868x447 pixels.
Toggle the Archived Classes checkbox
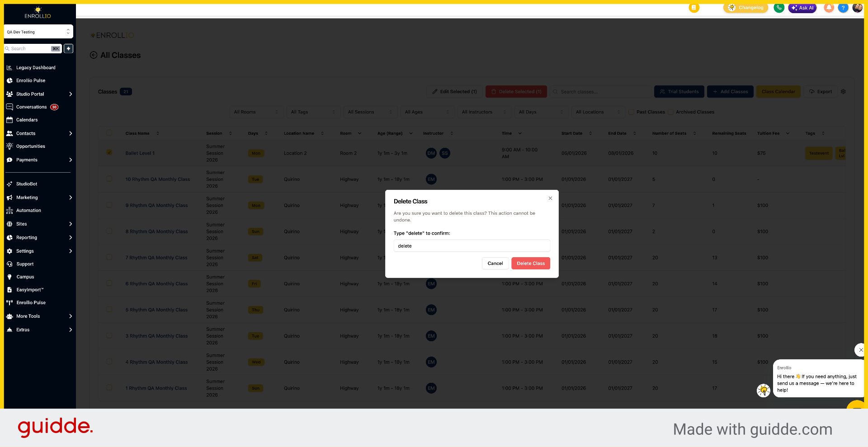[671, 112]
